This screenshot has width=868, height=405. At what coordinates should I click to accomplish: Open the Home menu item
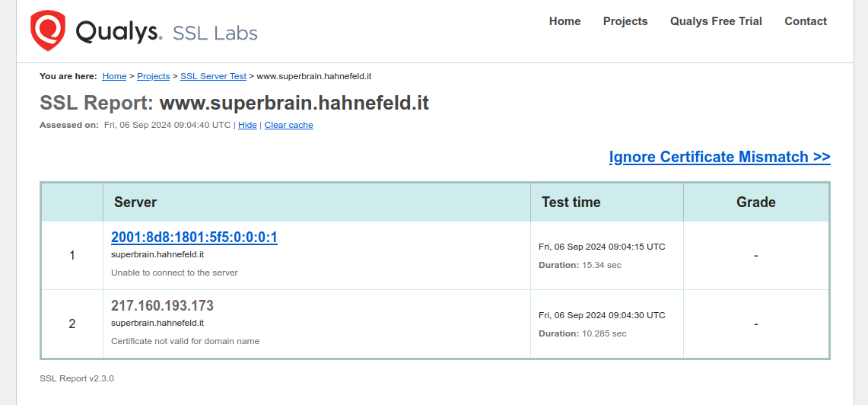[x=564, y=21]
